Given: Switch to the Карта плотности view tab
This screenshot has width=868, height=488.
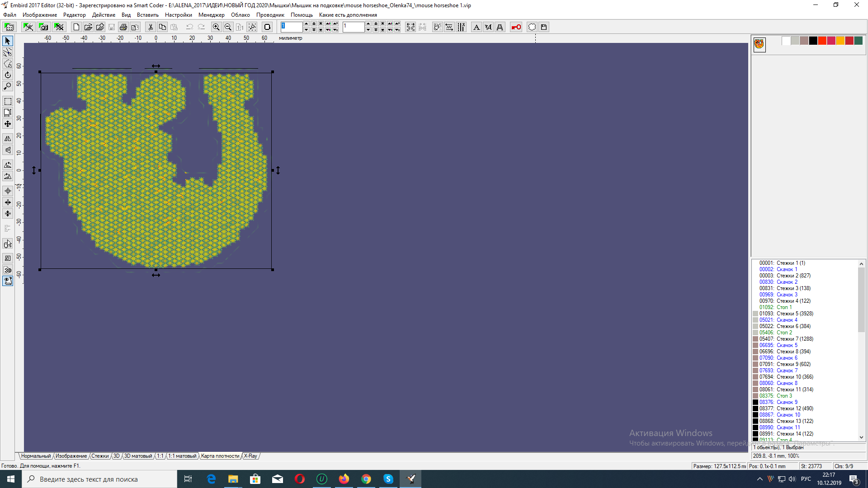Looking at the screenshot, I should [x=220, y=456].
